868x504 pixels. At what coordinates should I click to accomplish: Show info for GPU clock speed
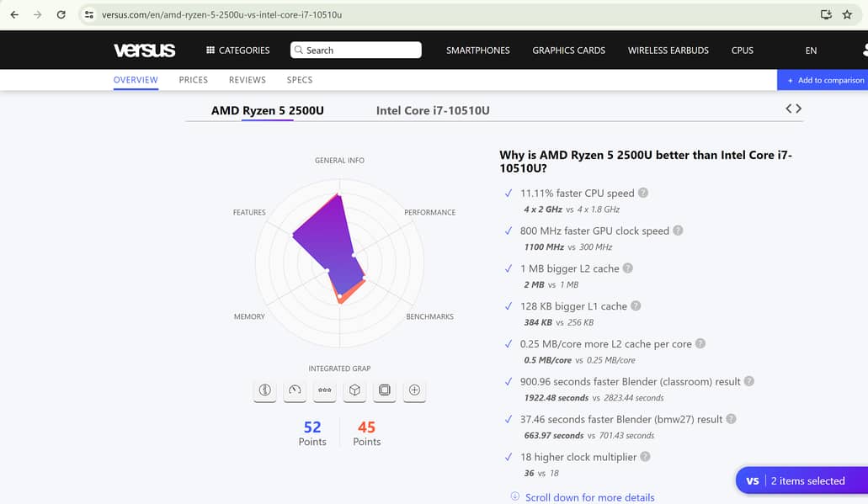click(678, 231)
